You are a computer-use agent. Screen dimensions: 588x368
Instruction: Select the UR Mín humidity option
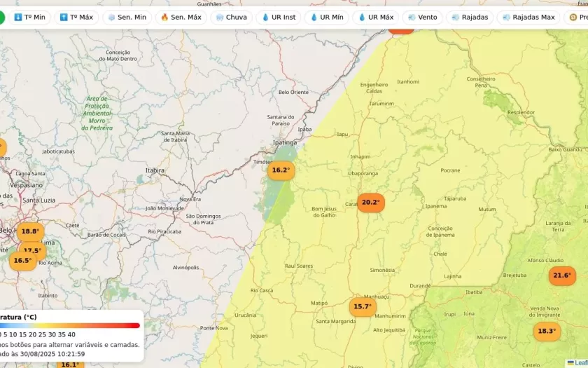(x=326, y=17)
